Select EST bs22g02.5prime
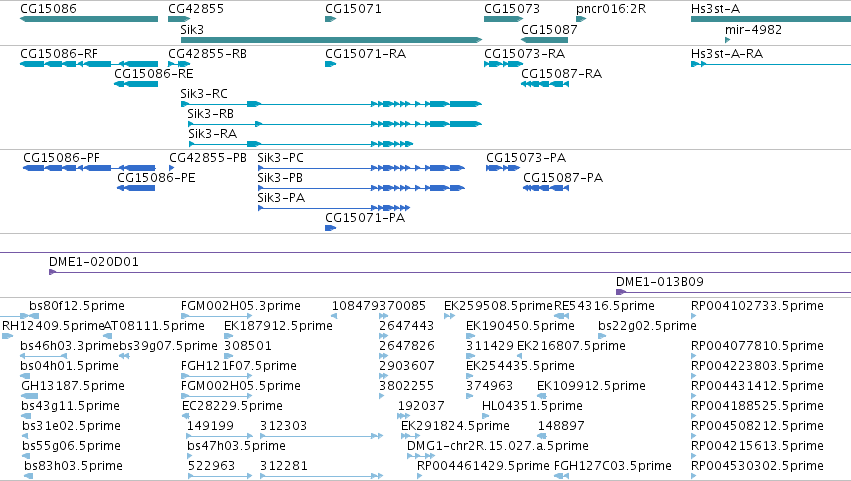Image resolution: width=851 pixels, height=481 pixels. coord(647,326)
